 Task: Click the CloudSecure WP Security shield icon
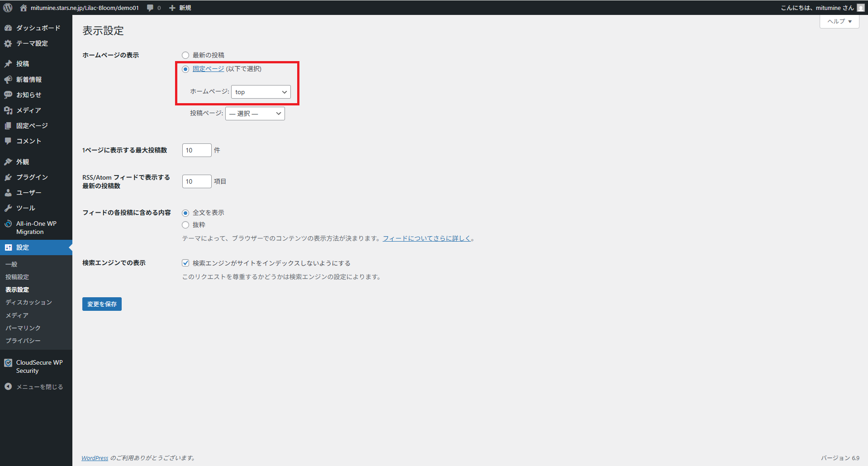[8, 363]
